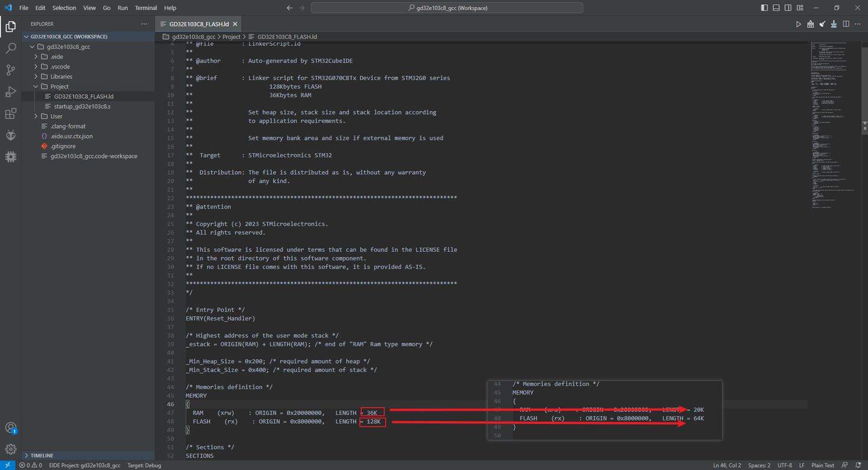The height and width of the screenshot is (470, 868).
Task: Run the project via the play icon
Action: coord(799,24)
